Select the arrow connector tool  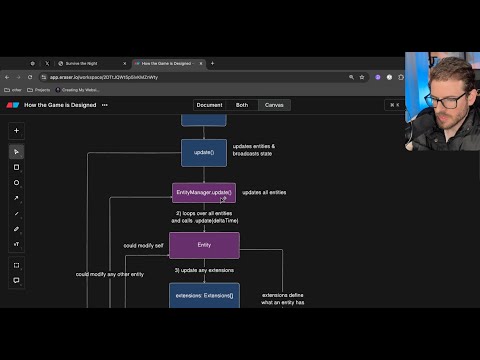click(x=16, y=198)
